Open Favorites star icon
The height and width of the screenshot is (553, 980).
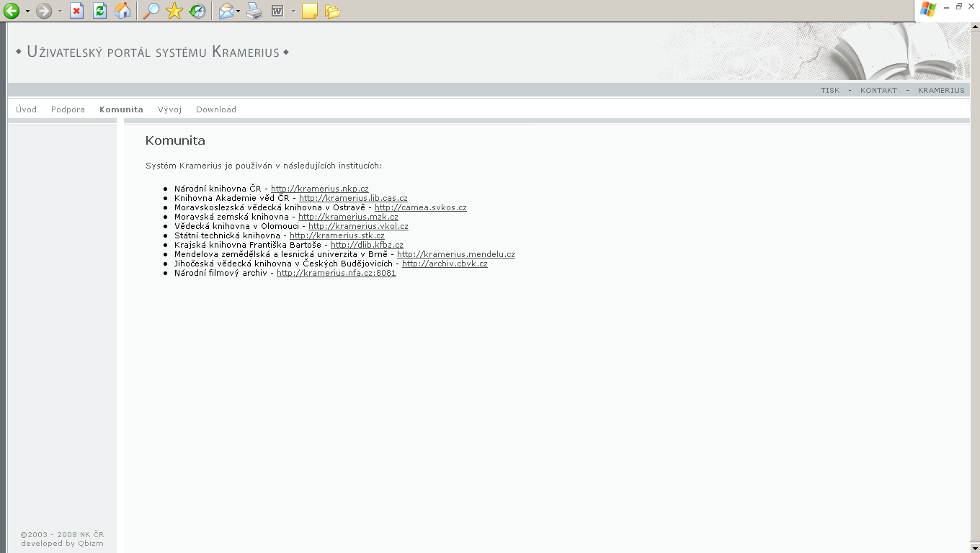tap(174, 11)
